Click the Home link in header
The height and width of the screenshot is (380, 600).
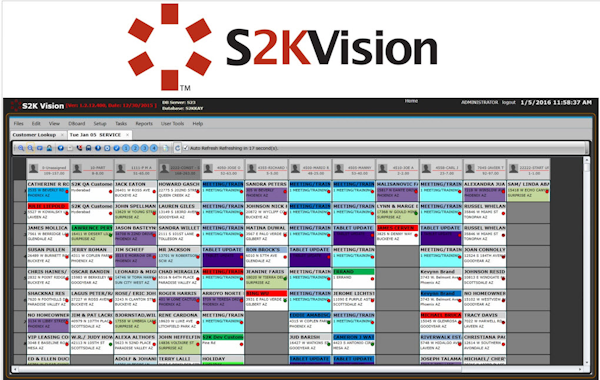pyautogui.click(x=411, y=101)
